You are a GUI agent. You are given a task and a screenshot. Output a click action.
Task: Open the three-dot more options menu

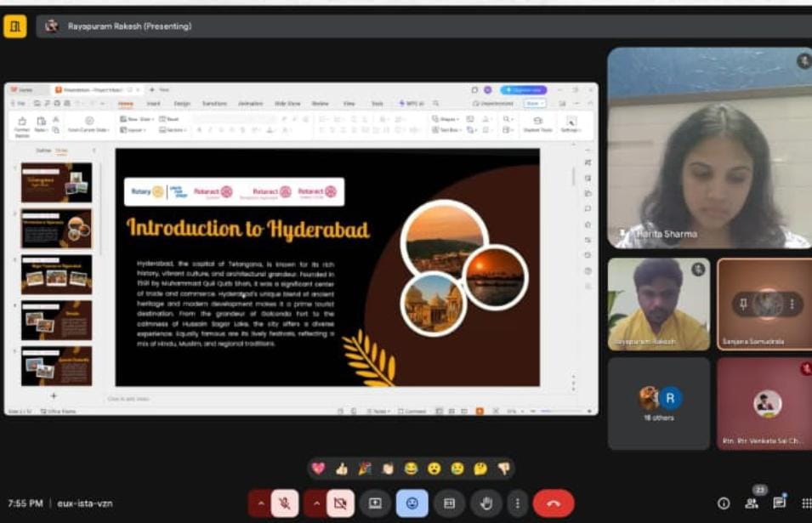pyautogui.click(x=517, y=503)
